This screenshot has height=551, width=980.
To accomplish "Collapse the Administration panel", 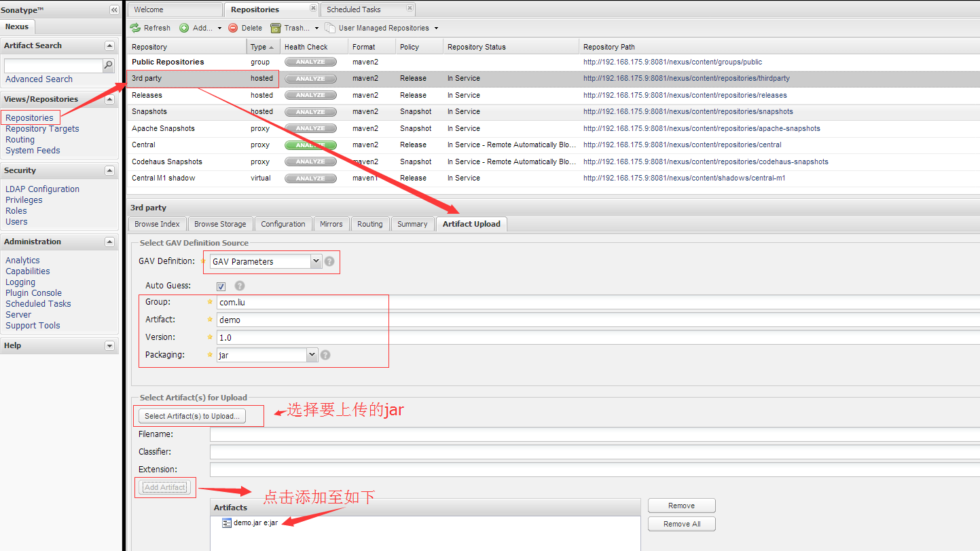I will coord(109,242).
